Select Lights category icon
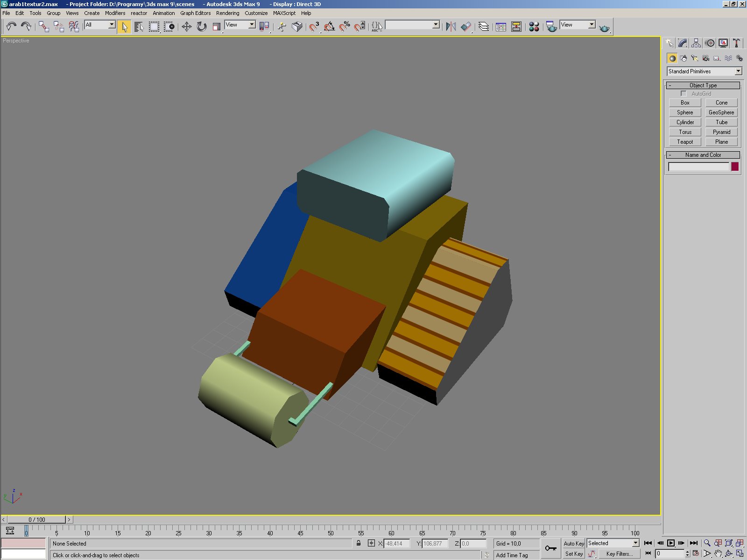 (695, 58)
